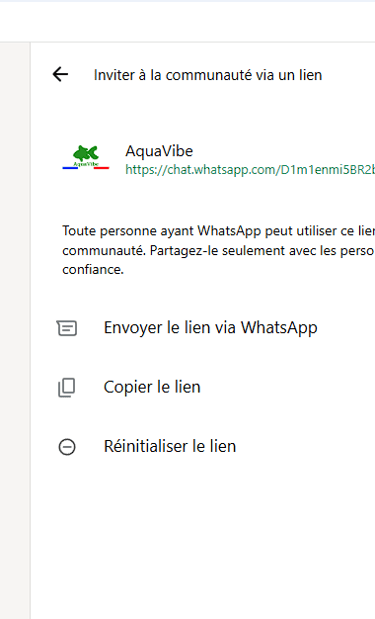Click the circled minus reset icon
375x619 pixels.
coord(67,447)
